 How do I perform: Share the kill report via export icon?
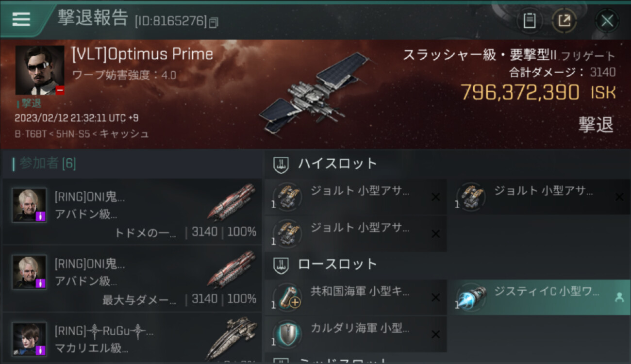564,21
